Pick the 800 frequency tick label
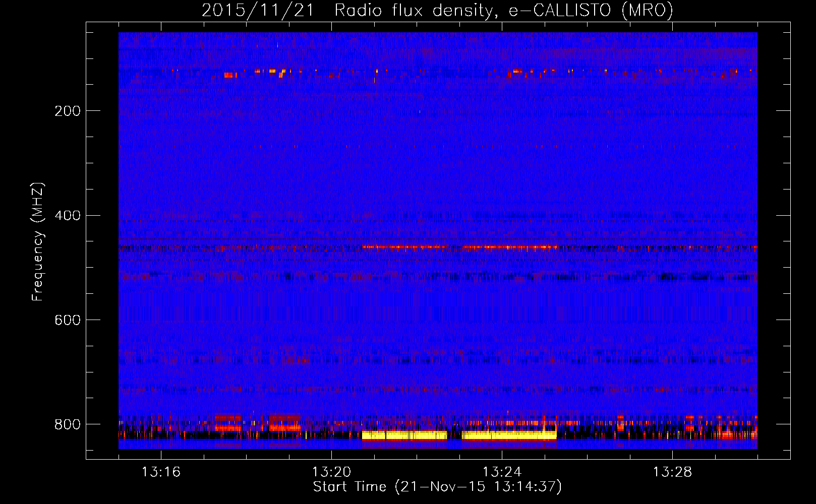This screenshot has width=816, height=504. (67, 424)
